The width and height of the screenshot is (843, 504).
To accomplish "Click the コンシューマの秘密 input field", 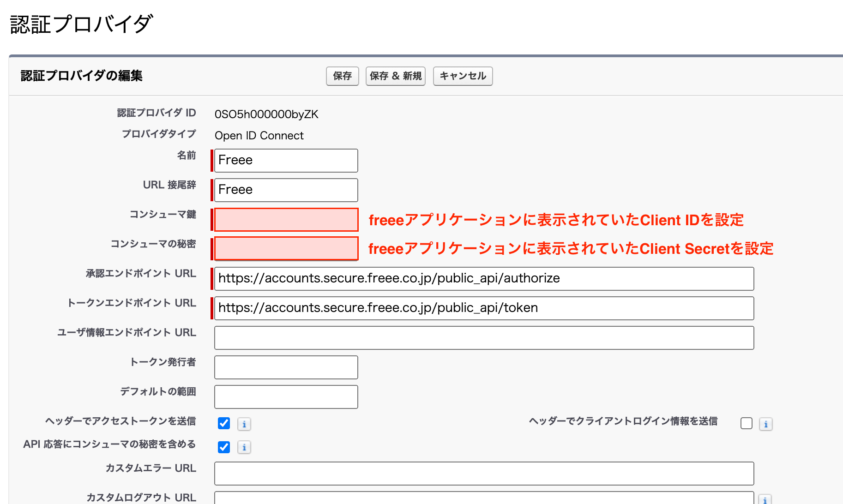I will pos(286,249).
